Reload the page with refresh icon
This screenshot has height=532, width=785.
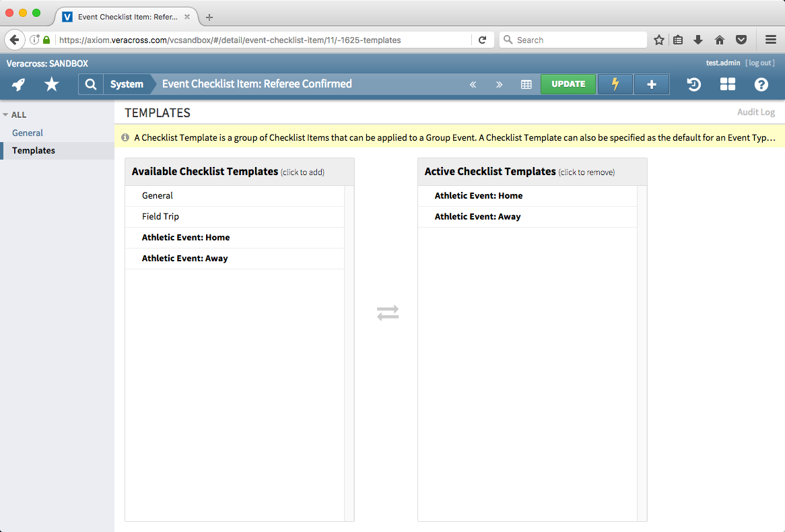tap(483, 40)
